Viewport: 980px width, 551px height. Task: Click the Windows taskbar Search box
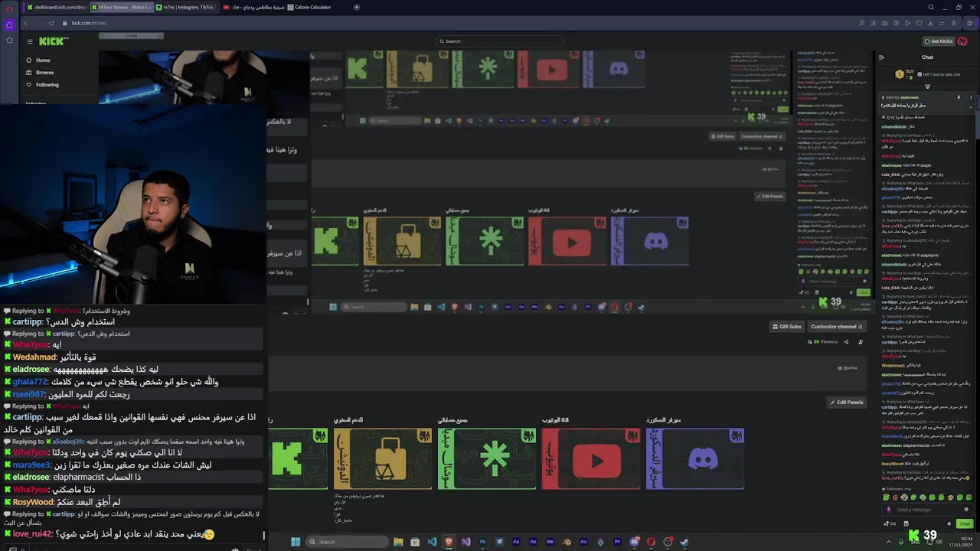[x=348, y=542]
